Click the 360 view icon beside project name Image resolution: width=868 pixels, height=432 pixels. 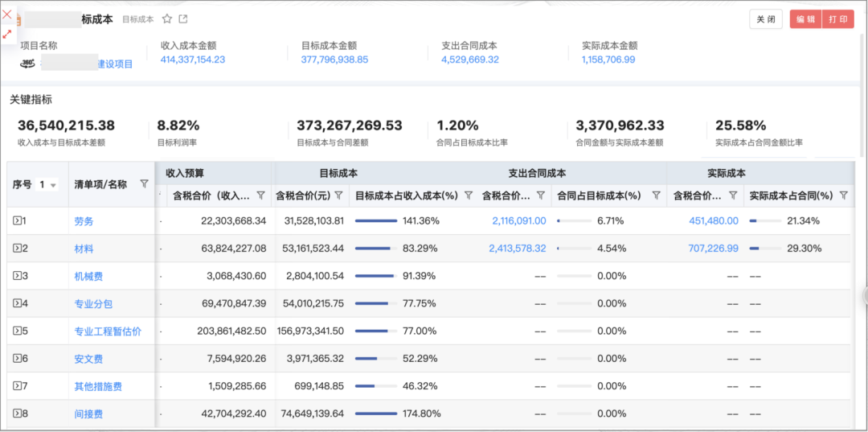tap(27, 63)
